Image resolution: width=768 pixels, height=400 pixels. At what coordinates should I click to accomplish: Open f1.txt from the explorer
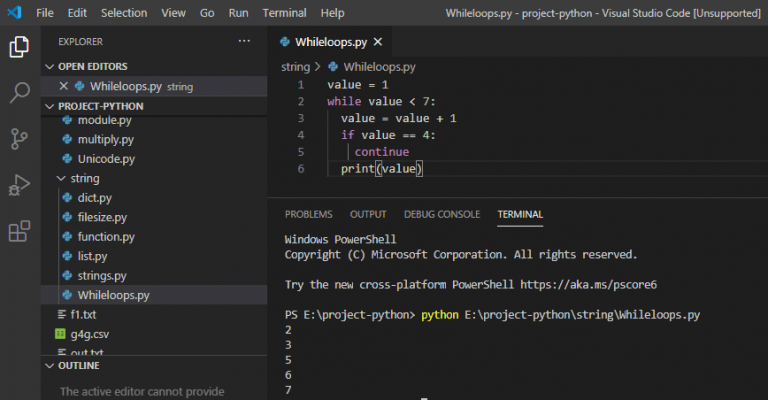click(x=83, y=314)
